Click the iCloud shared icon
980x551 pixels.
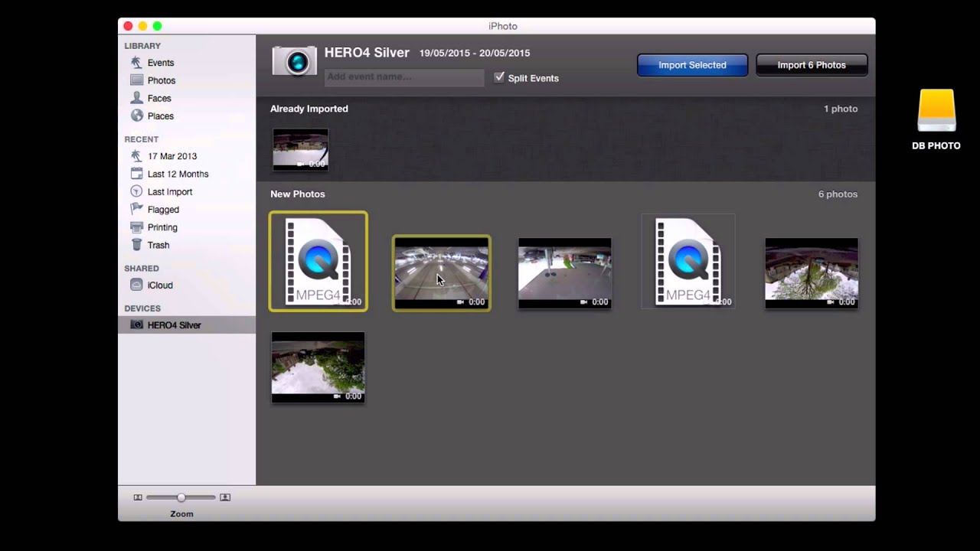[x=136, y=285]
